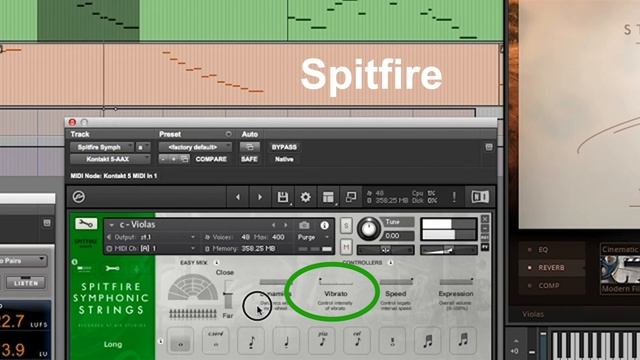Viewport: 640px width, 360px height.
Task: Click the pan slider below the Tune knob
Action: (x=385, y=249)
